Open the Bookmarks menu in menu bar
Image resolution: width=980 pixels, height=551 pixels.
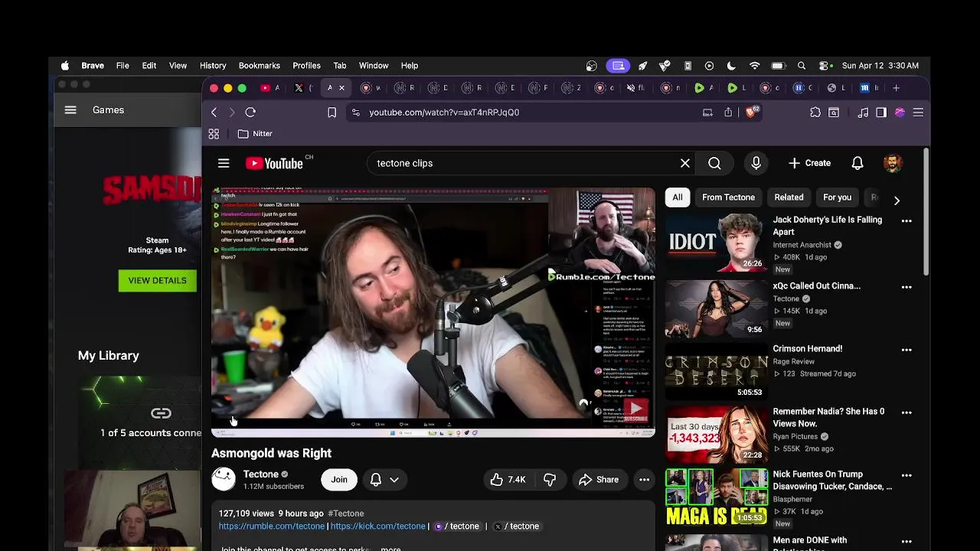coord(260,66)
